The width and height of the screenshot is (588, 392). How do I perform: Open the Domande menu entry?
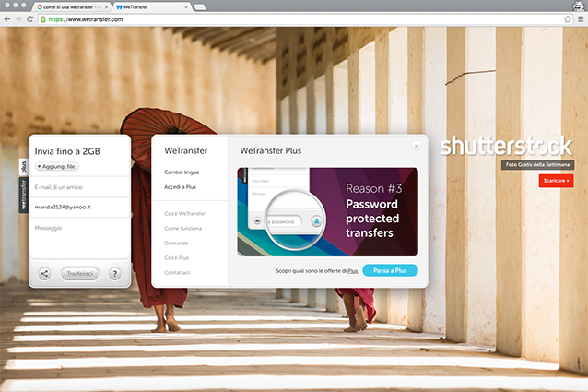(x=176, y=244)
